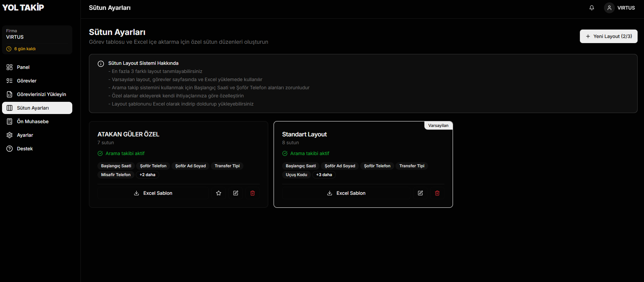
Task: Download Excel Sablon for Standart Layout
Action: coord(346,193)
